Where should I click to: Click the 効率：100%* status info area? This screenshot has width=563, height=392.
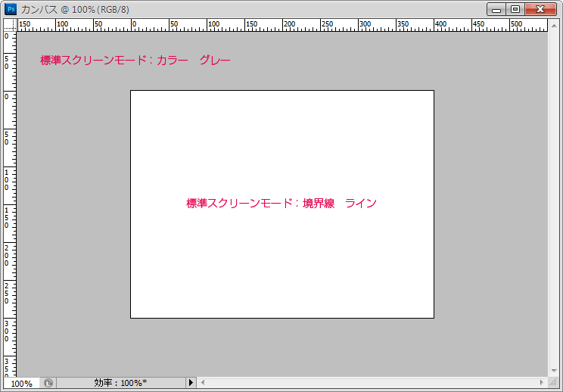point(120,383)
